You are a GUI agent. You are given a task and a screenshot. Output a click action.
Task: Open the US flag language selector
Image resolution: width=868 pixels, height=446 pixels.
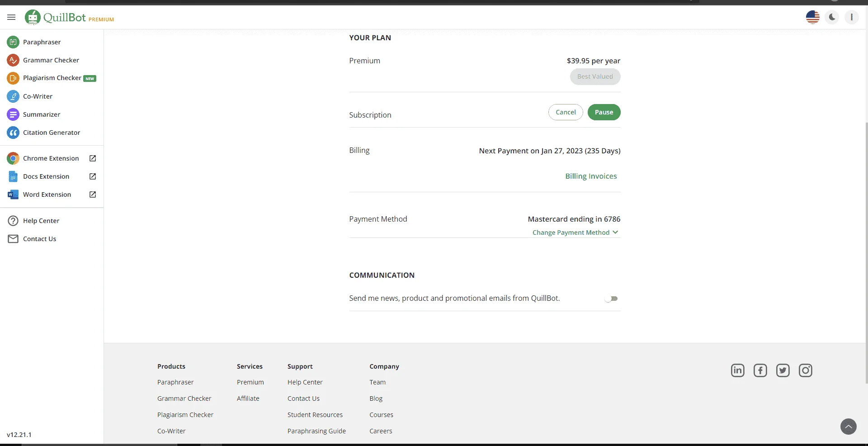[x=812, y=17]
